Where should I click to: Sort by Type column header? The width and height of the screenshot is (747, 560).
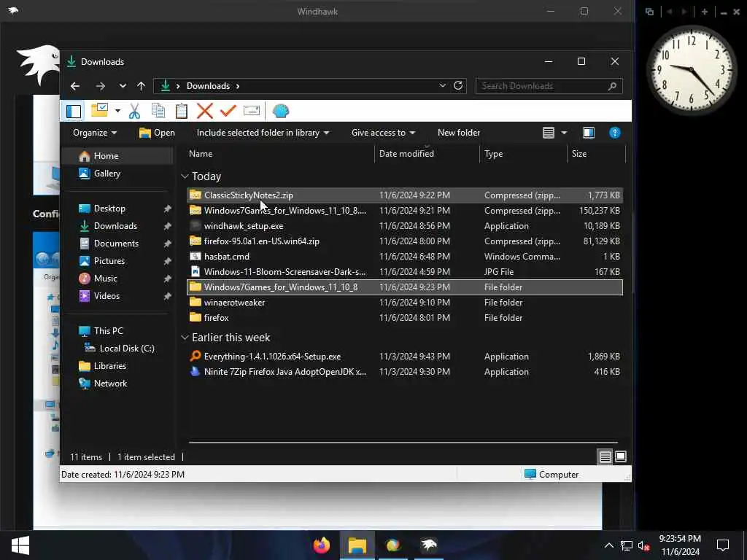point(494,154)
